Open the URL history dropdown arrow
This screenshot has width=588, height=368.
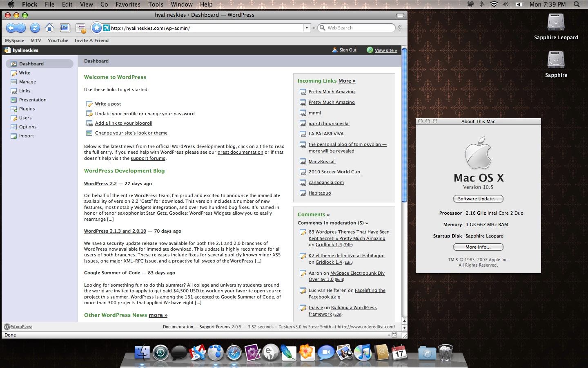click(307, 28)
